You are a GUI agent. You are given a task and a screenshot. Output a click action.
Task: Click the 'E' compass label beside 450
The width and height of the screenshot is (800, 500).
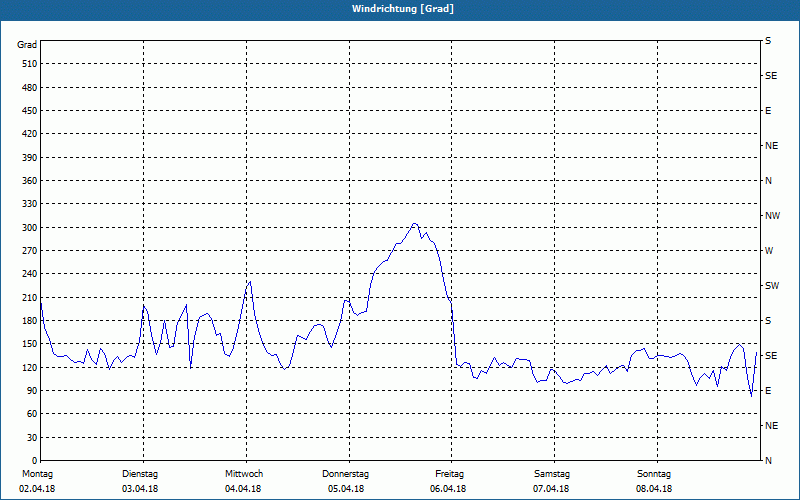point(768,111)
